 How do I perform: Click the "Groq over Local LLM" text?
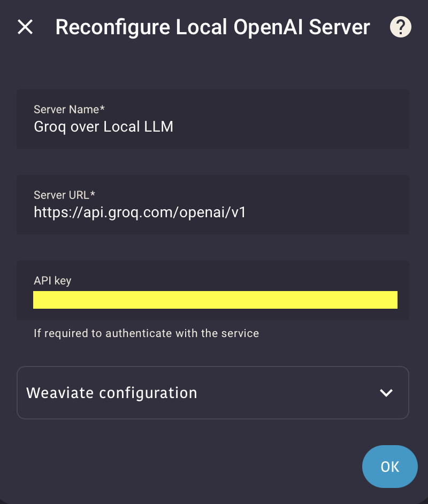103,127
